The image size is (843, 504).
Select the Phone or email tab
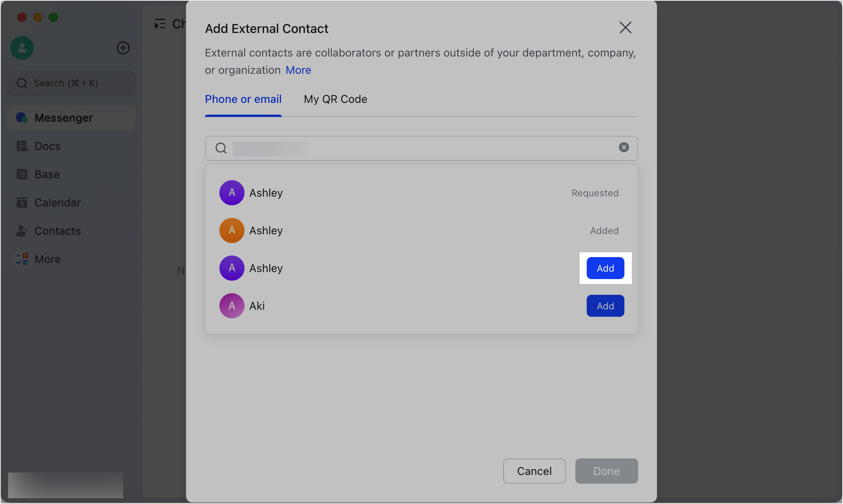pos(243,99)
